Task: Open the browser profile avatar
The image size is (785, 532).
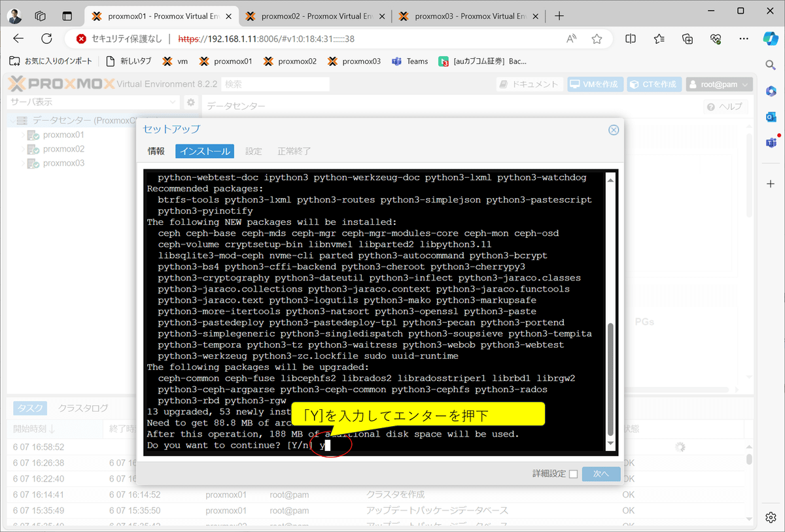Action: coord(15,16)
